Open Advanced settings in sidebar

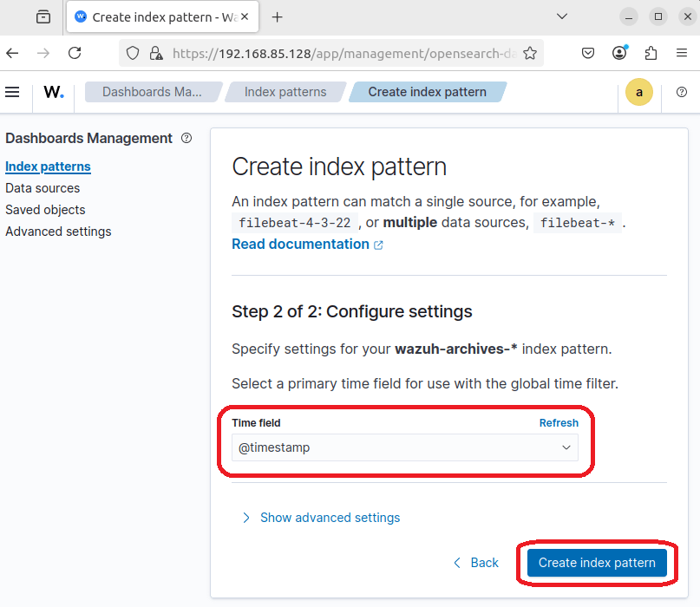point(58,232)
